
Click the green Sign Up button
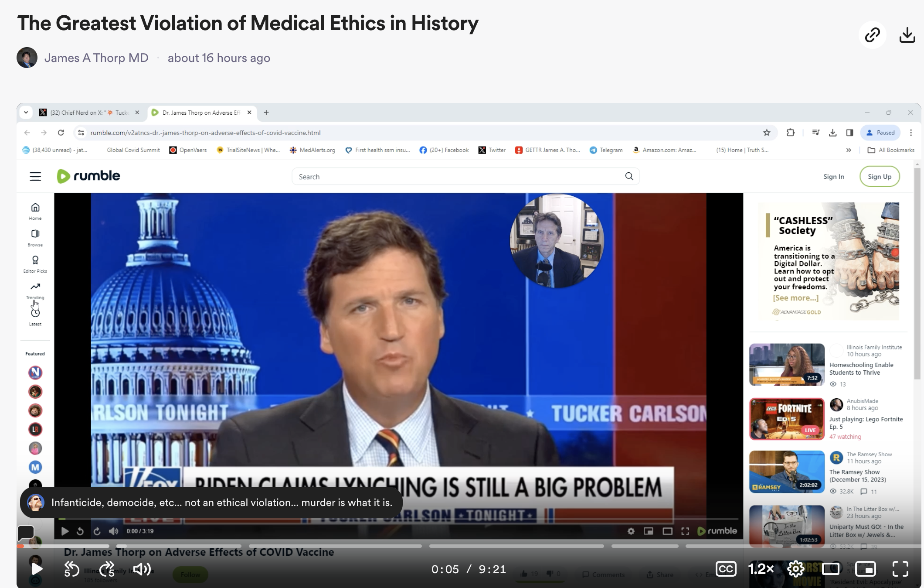[880, 176]
